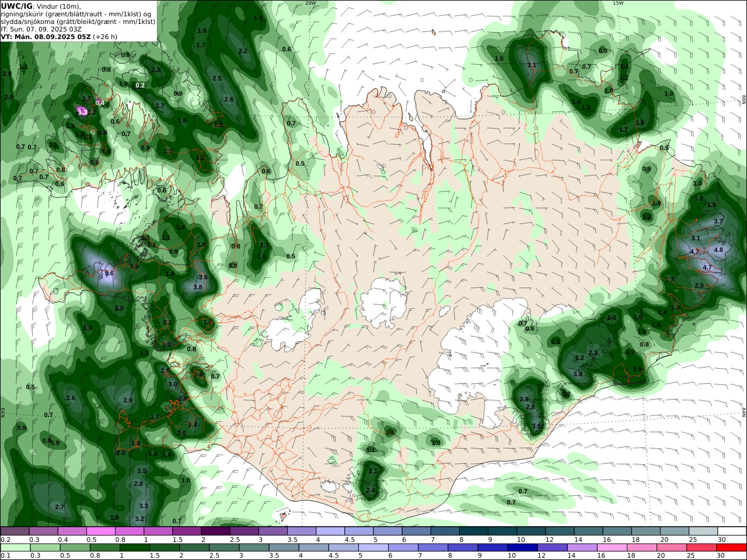Click the 4.8 precipitation value on the map
Screen dimensions: 747x560
718,250
